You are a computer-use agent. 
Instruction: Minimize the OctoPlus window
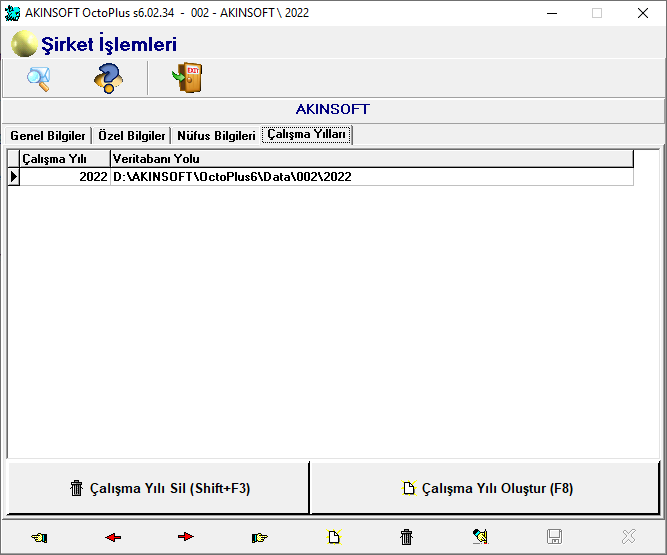coord(552,13)
